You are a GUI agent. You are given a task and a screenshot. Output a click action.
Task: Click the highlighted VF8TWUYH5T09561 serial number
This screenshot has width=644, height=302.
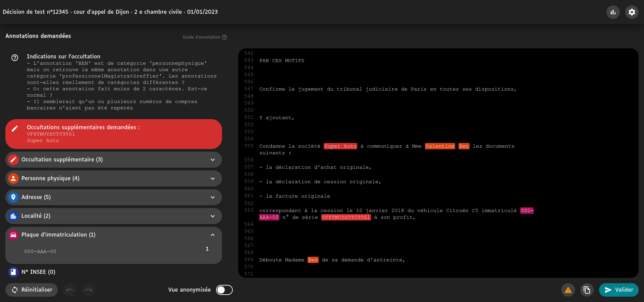[346, 217]
